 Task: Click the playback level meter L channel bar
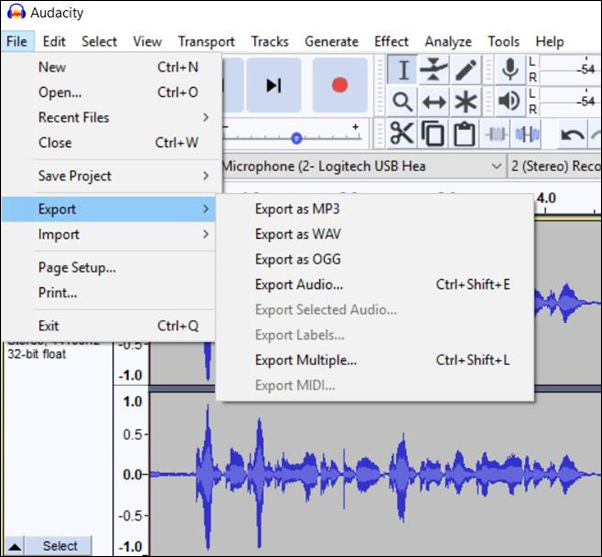pyautogui.click(x=570, y=94)
